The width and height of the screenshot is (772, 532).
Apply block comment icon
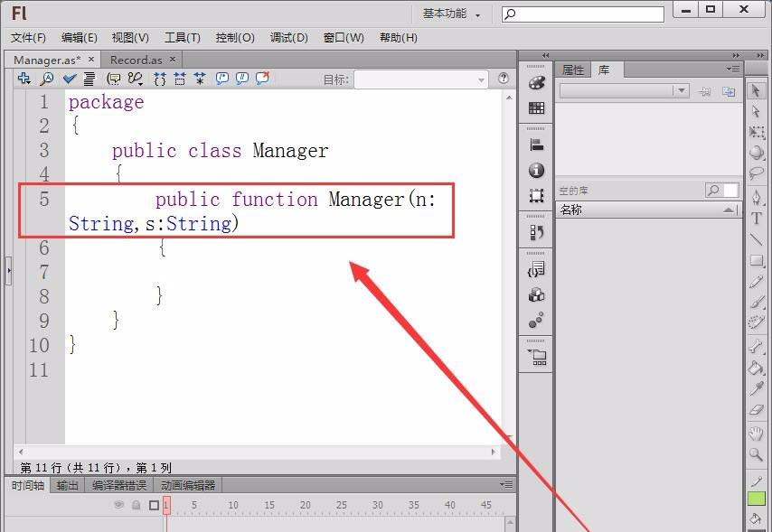[222, 79]
